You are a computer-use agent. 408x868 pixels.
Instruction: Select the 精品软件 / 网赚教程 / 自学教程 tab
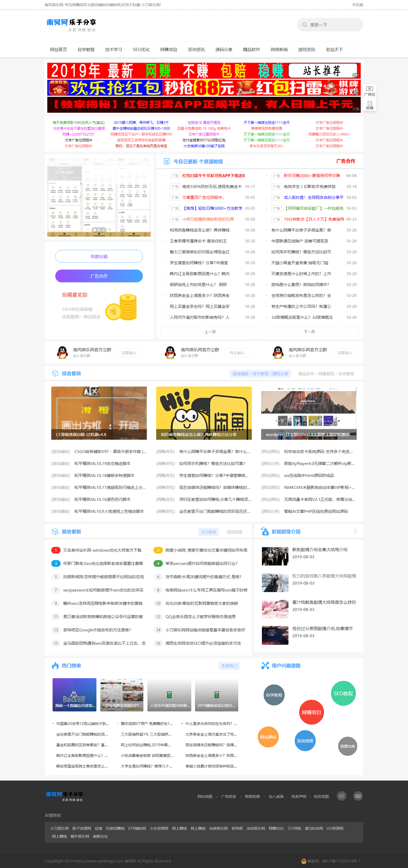(326, 374)
